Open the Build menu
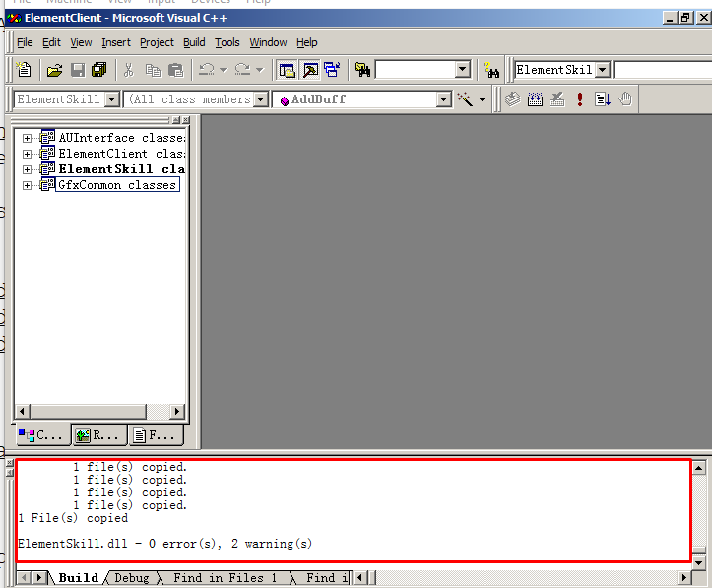Image resolution: width=712 pixels, height=588 pixels. click(x=194, y=42)
